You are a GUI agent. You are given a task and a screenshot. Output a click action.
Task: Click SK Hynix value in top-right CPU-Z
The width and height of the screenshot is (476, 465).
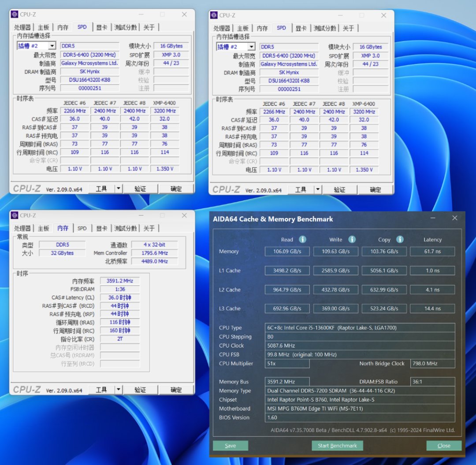[289, 73]
